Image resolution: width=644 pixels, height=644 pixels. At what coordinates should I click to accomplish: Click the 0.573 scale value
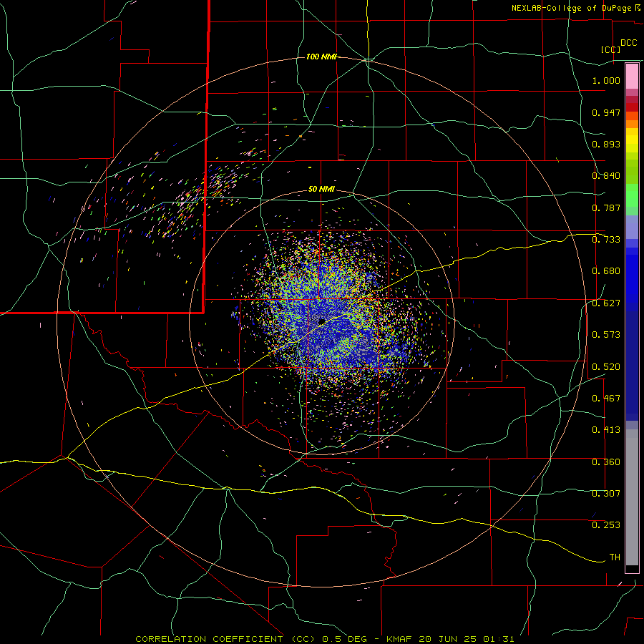[x=606, y=335]
